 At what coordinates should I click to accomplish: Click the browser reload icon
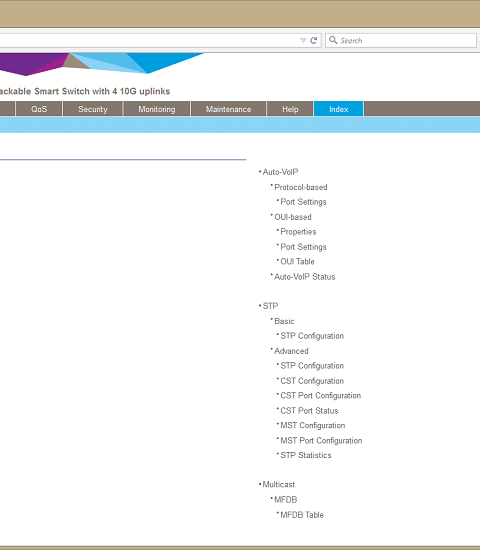coord(314,40)
